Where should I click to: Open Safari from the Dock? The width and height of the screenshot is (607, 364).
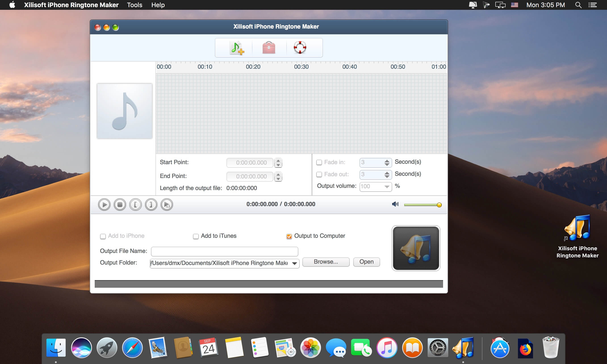coord(132,348)
